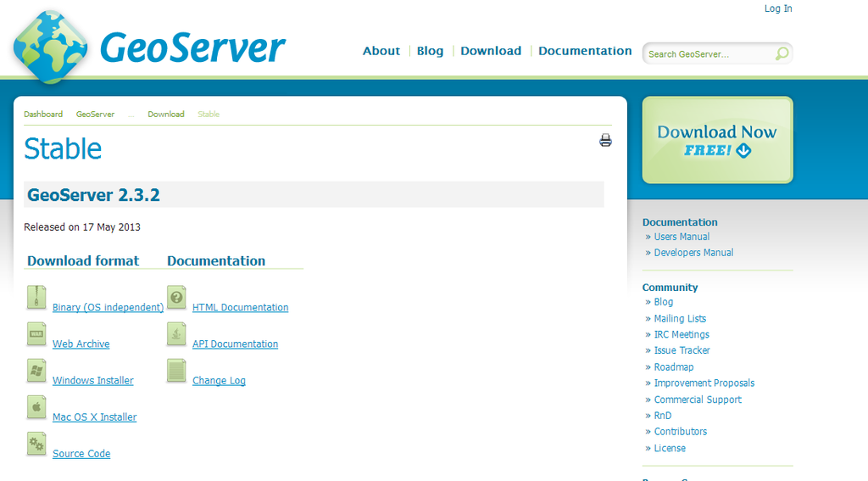Viewport: 868px width, 481px height.
Task: Click the Log In link
Action: pyautogui.click(x=778, y=8)
